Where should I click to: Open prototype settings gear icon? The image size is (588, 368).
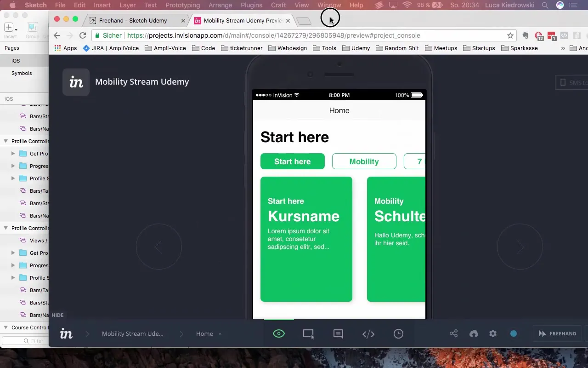[493, 333]
